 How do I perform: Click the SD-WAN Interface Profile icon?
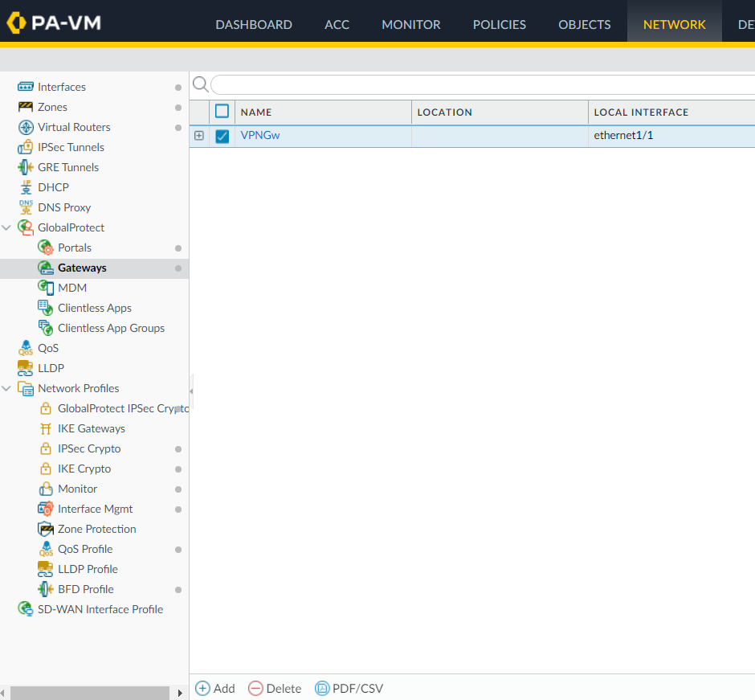click(x=25, y=609)
